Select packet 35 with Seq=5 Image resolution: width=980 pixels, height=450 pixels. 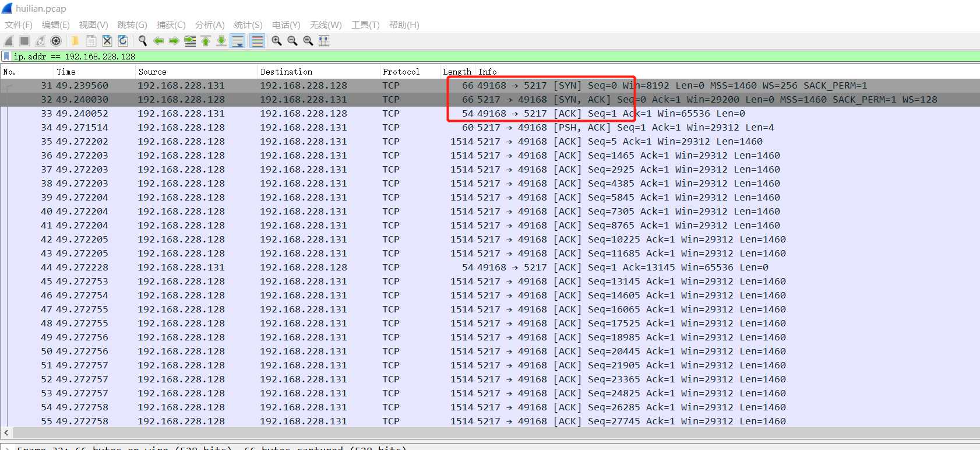coord(490,142)
